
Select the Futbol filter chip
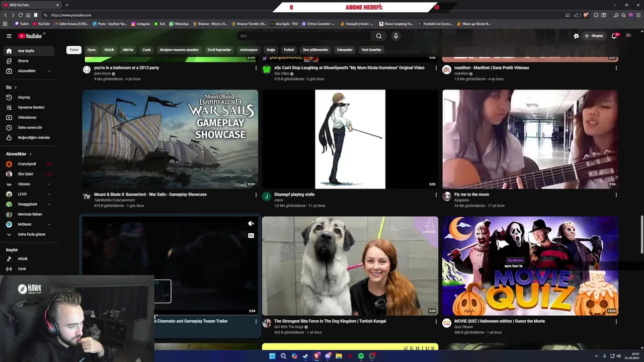click(x=289, y=50)
